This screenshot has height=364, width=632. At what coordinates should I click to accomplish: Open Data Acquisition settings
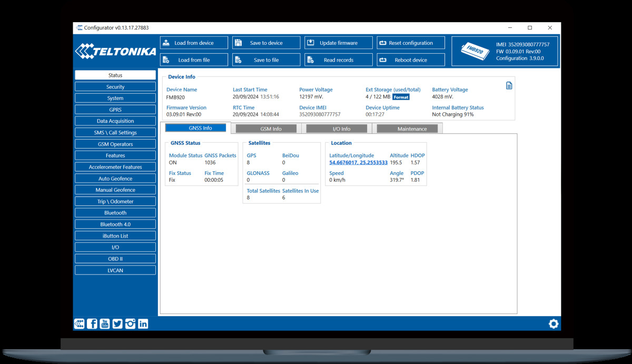point(115,121)
